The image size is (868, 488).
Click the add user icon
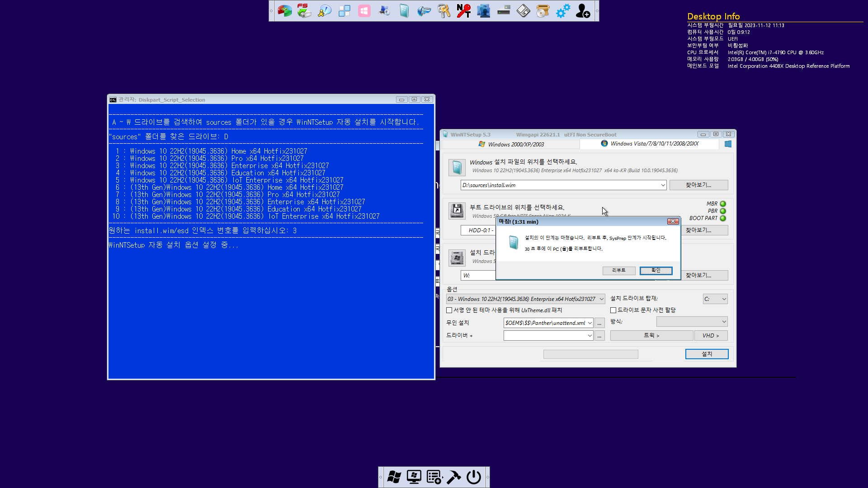point(583,10)
